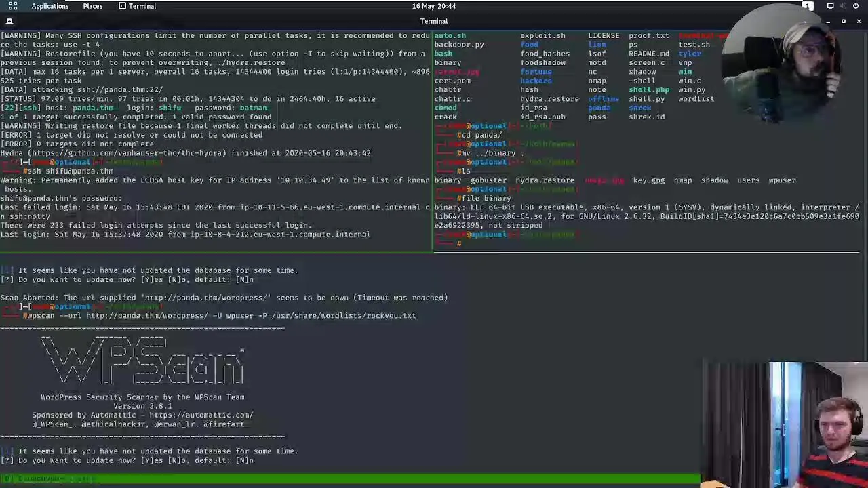Viewport: 868px width, 488px height.
Task: Click the 'win.py' file name
Action: point(692,89)
